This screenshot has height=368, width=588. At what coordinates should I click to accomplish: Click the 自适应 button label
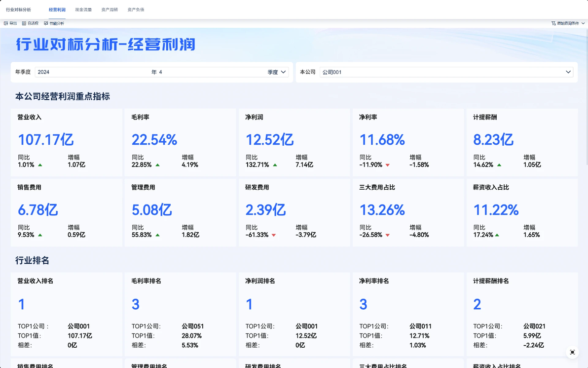33,23
